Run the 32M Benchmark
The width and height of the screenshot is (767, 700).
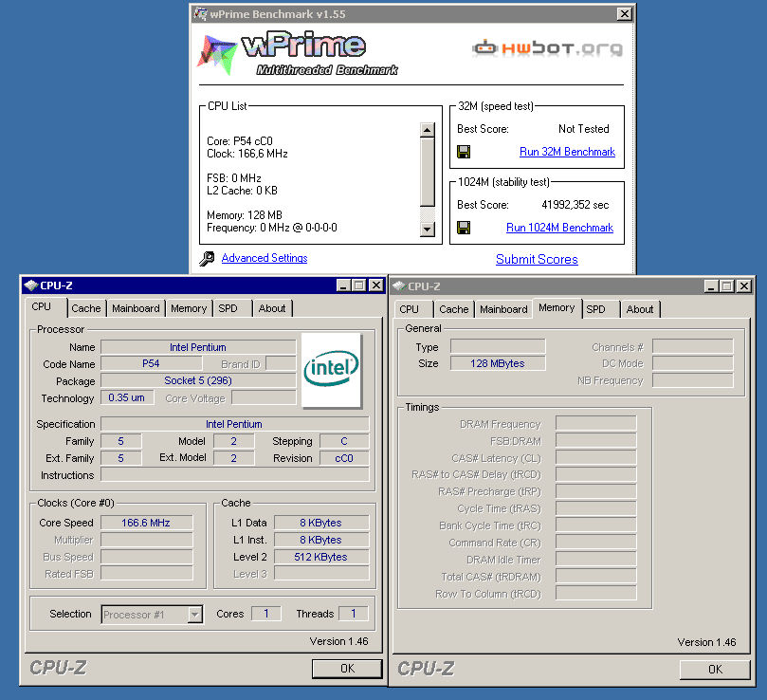coord(567,152)
